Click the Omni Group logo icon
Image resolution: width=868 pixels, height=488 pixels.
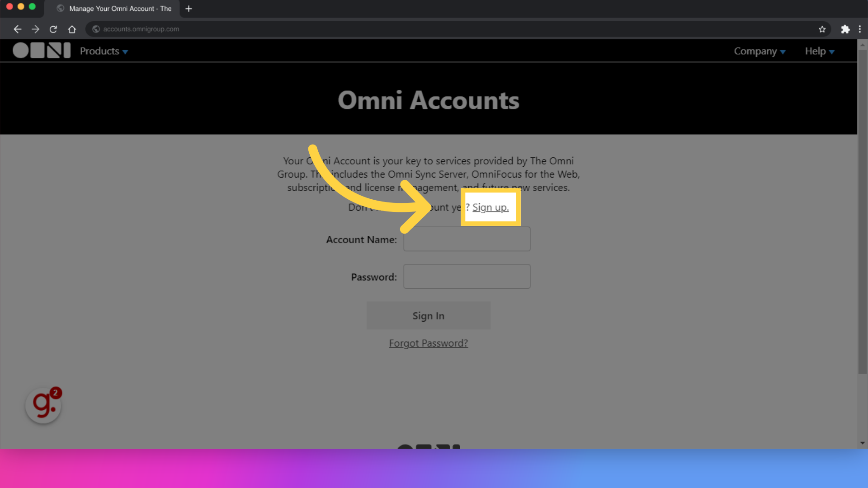[x=41, y=51]
